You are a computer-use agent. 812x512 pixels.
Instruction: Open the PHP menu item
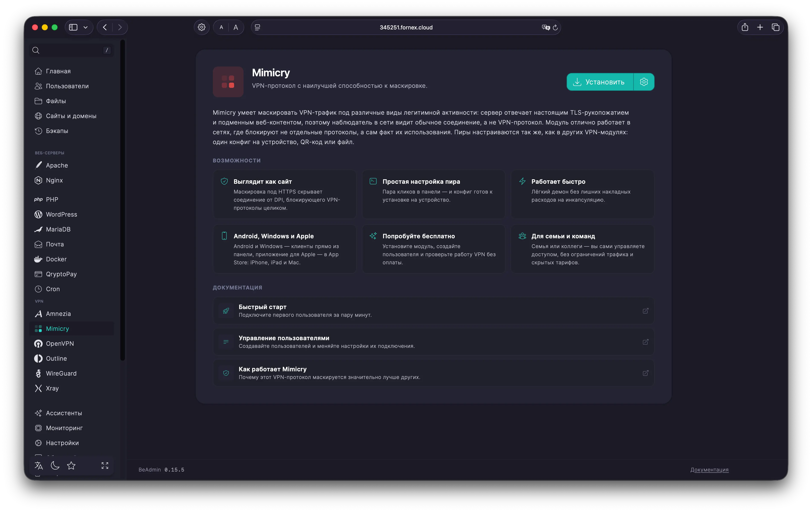[x=71, y=200]
